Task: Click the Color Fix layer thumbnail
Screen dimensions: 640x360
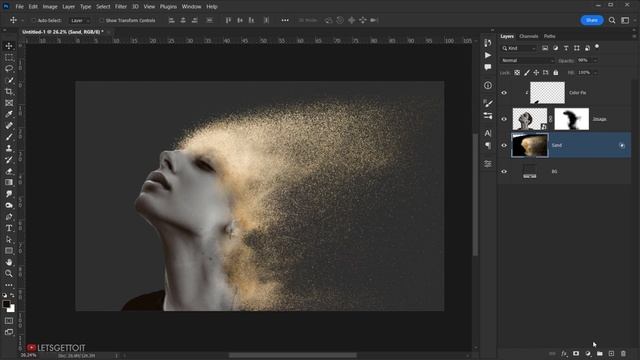Action: (x=547, y=93)
